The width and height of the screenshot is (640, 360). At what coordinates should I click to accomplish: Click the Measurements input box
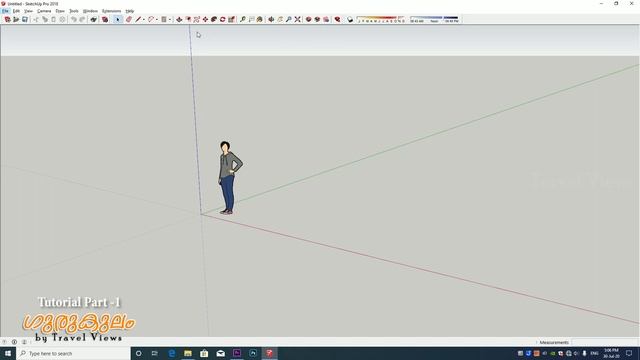605,342
